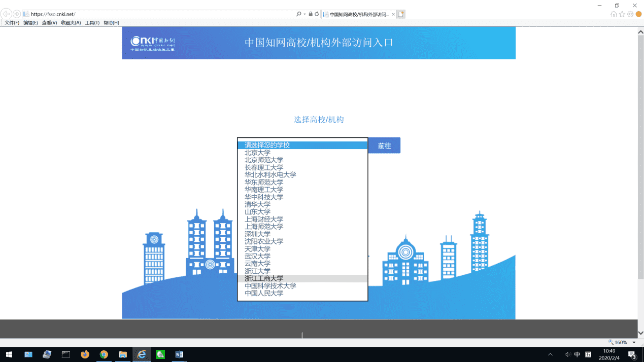Click the search magnifier in address bar
Image resolution: width=644 pixels, height=362 pixels.
(298, 14)
